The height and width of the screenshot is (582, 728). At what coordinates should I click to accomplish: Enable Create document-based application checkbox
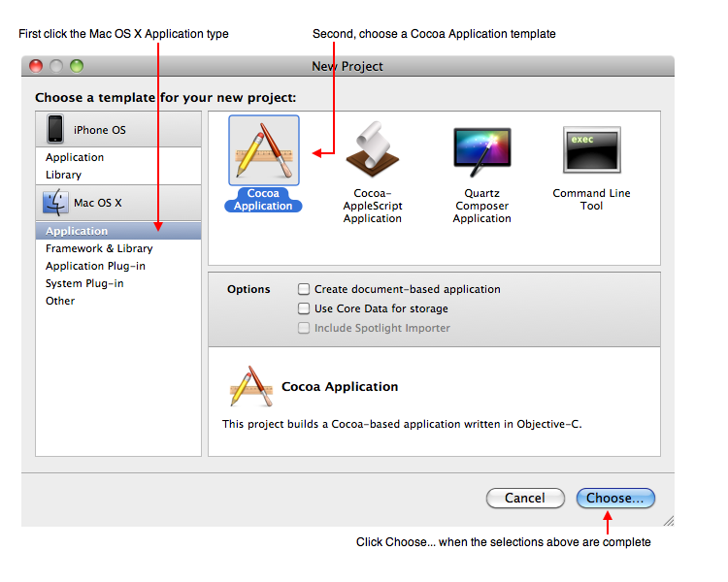click(305, 289)
